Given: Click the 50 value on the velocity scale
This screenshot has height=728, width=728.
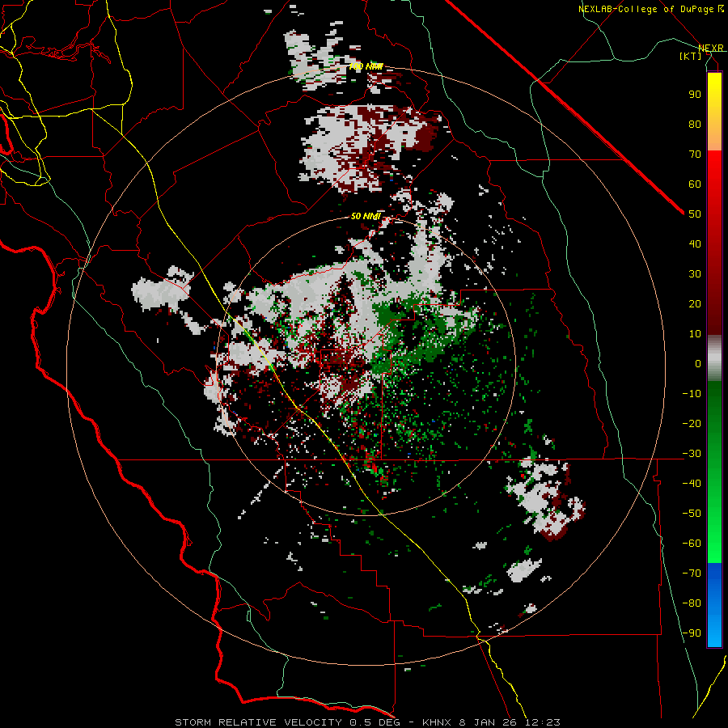Looking at the screenshot, I should pos(695,214).
